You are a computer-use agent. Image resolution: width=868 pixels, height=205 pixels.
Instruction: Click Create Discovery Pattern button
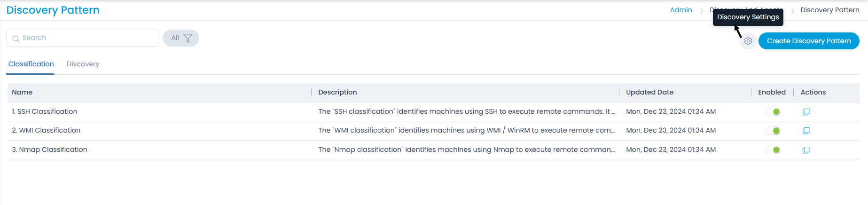coord(808,41)
